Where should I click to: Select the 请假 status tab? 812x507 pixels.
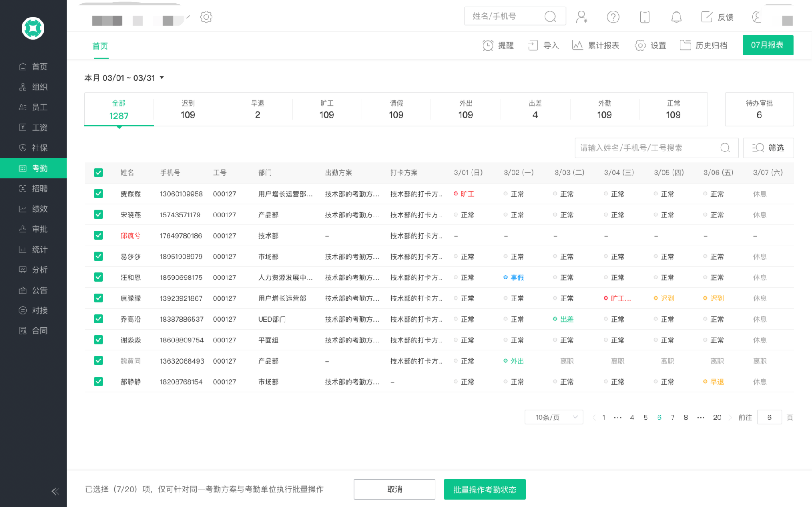396,110
